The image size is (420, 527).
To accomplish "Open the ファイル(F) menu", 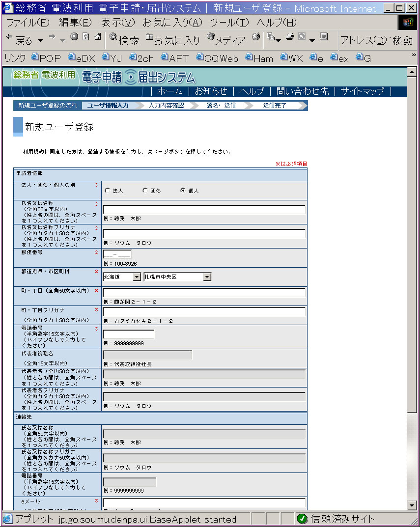I will point(28,23).
